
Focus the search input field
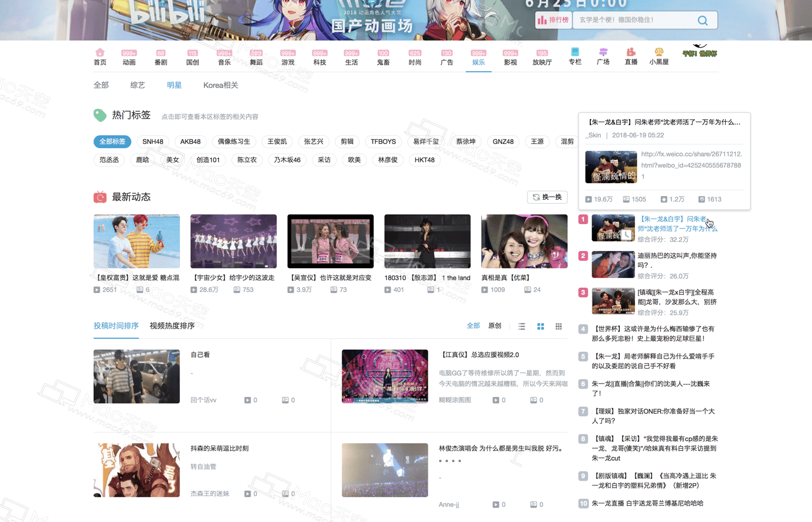[x=636, y=20]
